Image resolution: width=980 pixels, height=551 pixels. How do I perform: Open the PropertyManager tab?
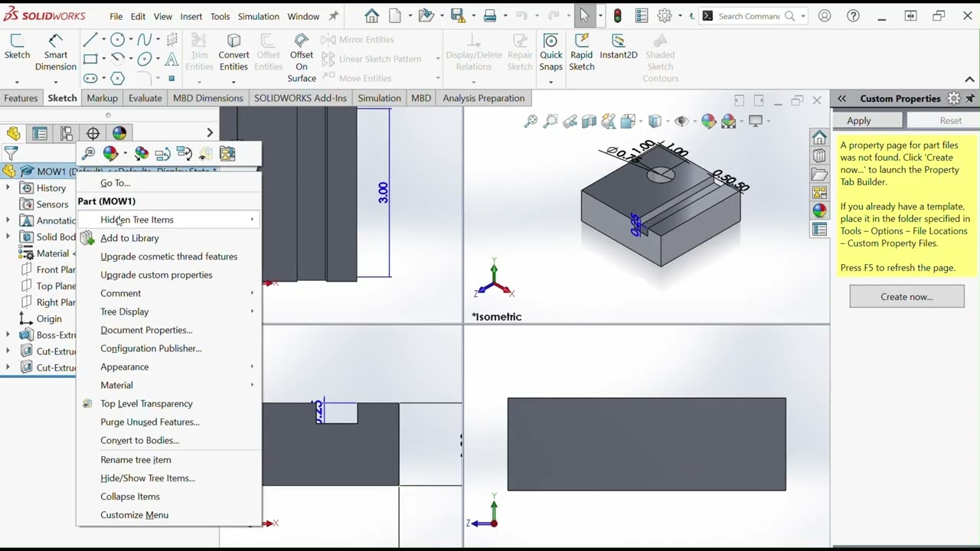(x=40, y=133)
